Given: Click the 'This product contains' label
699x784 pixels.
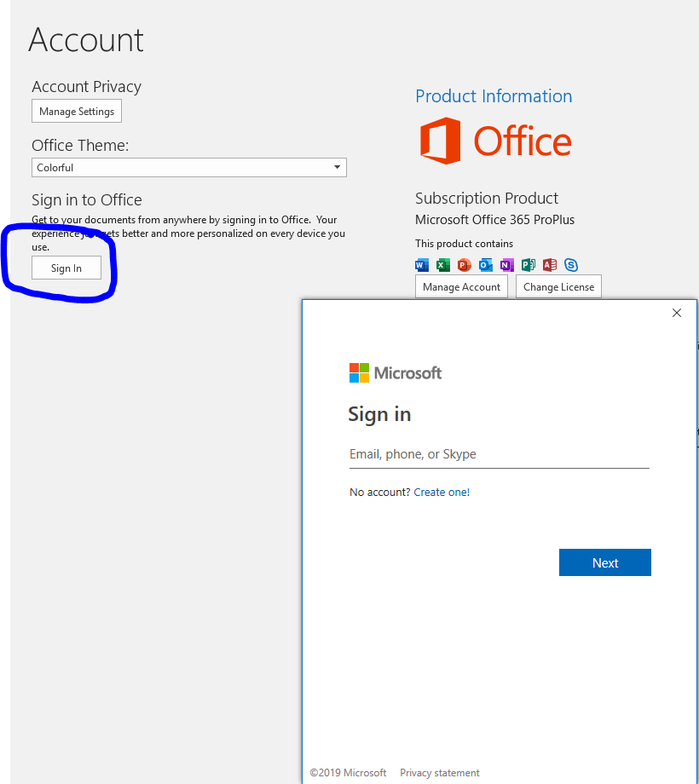Looking at the screenshot, I should pyautogui.click(x=464, y=244).
